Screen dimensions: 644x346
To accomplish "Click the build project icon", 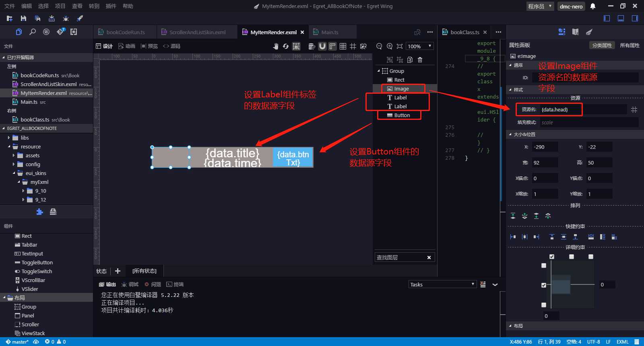I will (x=52, y=19).
